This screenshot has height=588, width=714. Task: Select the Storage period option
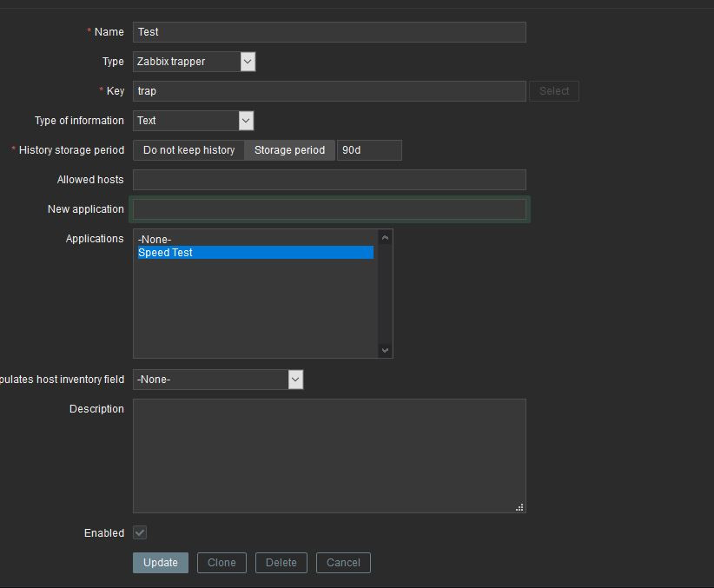coord(289,150)
